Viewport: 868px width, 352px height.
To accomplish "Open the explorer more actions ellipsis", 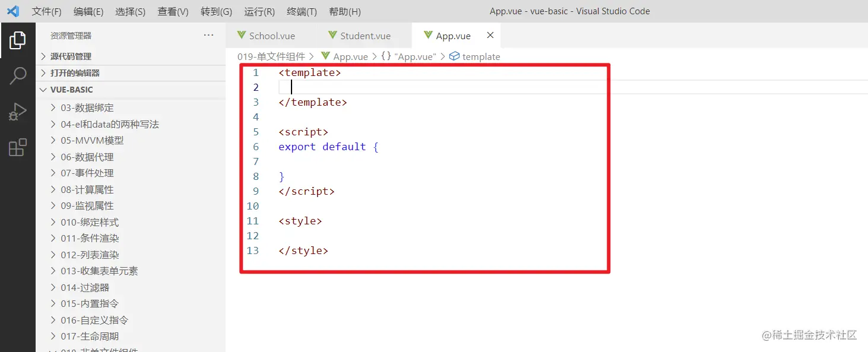I will (x=208, y=36).
